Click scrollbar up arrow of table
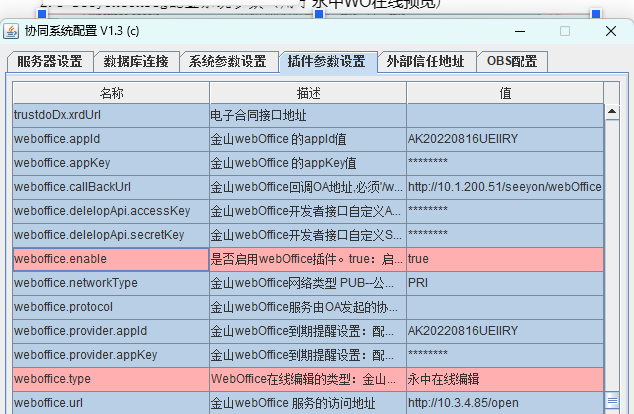Image resolution: width=634 pixels, height=414 pixels. click(x=612, y=112)
